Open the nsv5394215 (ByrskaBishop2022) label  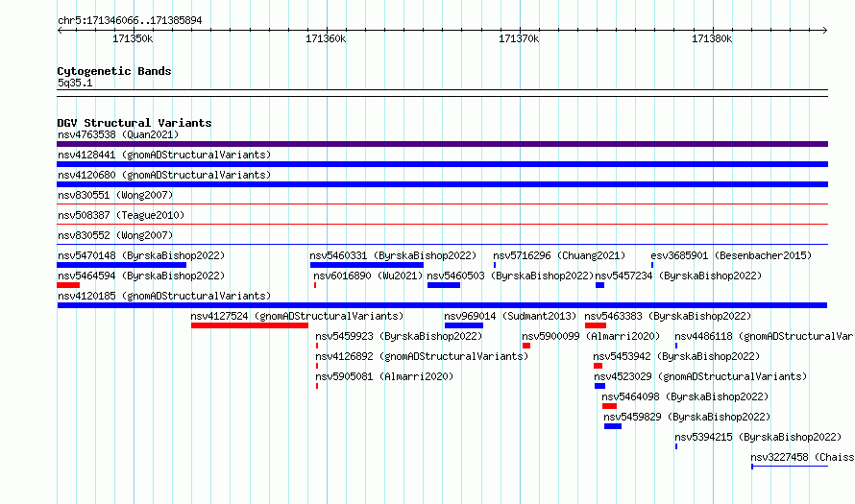coord(759,437)
